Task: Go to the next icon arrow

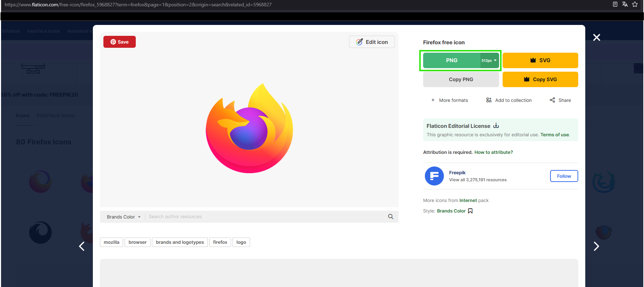Action: tap(597, 246)
